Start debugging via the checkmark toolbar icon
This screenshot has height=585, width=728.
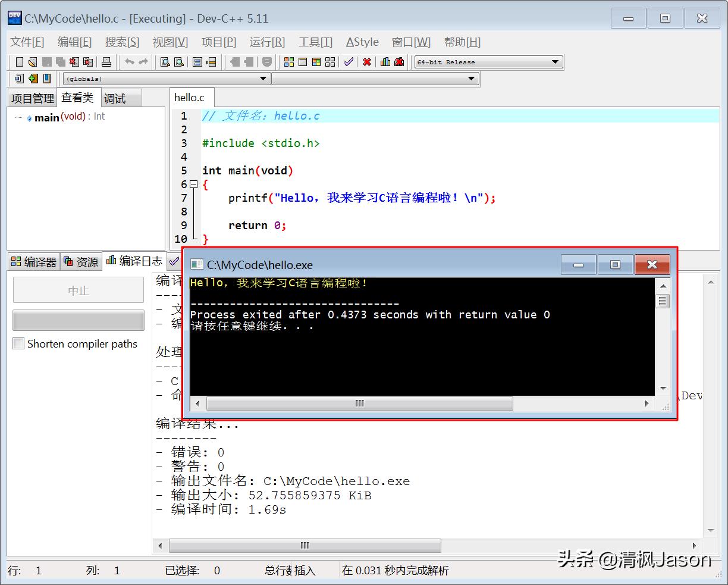pos(349,61)
